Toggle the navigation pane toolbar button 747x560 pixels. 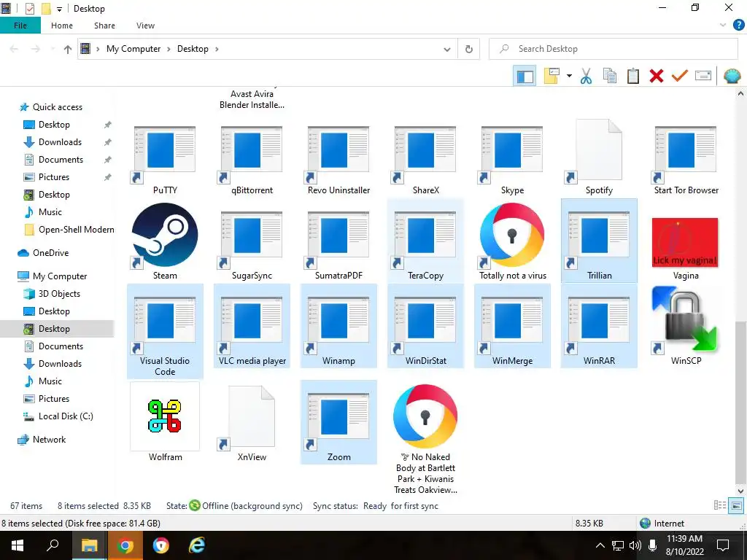525,76
